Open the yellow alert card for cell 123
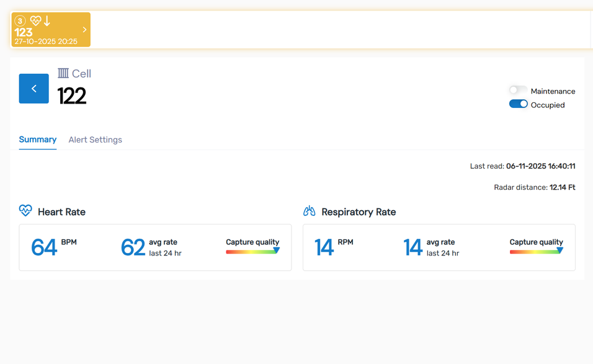593x364 pixels. point(51,30)
